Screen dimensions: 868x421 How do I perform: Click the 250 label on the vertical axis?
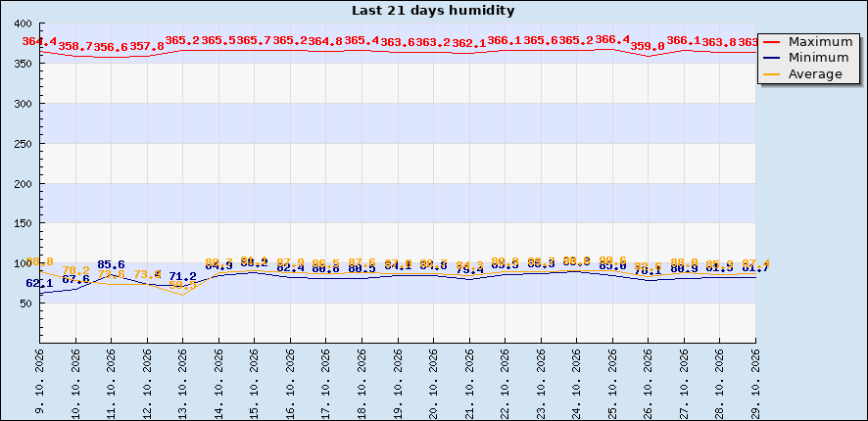tap(24, 143)
